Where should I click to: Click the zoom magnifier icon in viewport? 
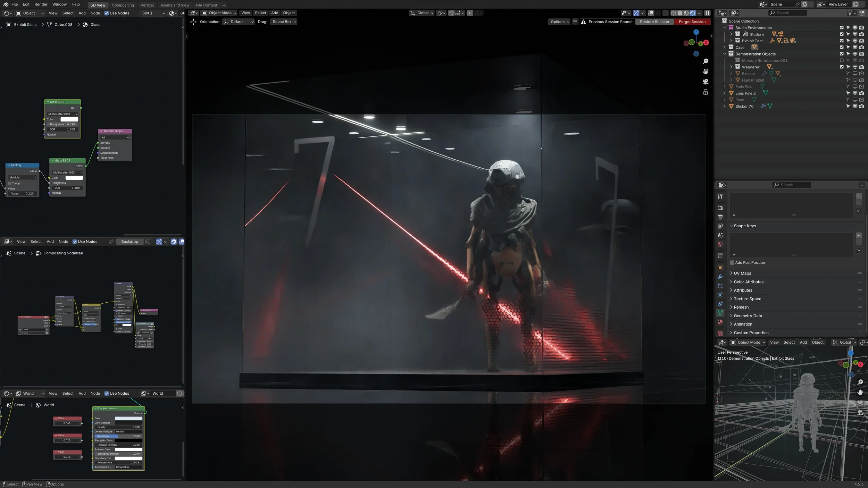click(x=705, y=61)
